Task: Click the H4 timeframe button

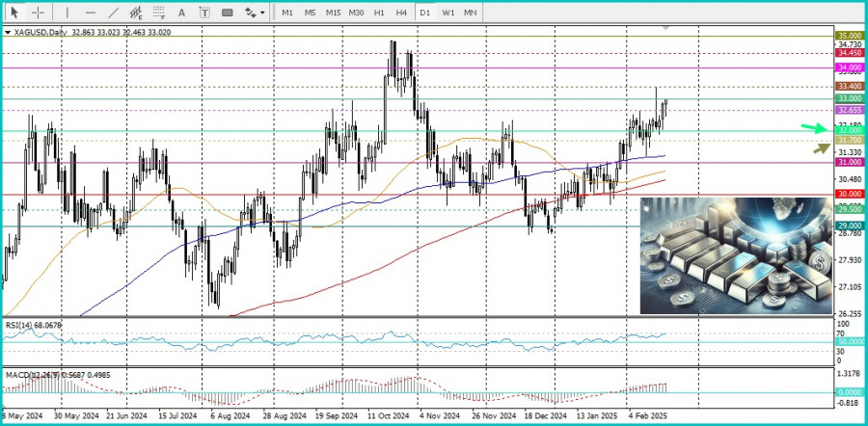Action: [401, 13]
